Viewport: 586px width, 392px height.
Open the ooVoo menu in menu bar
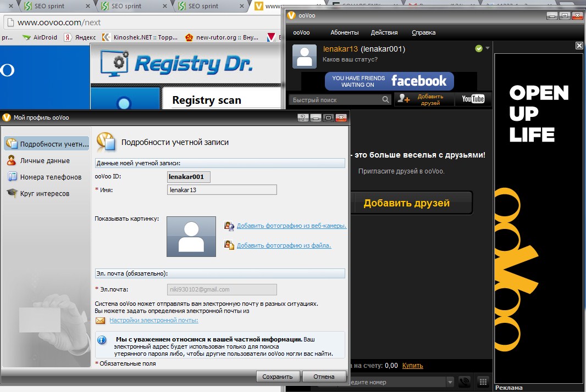pyautogui.click(x=301, y=32)
